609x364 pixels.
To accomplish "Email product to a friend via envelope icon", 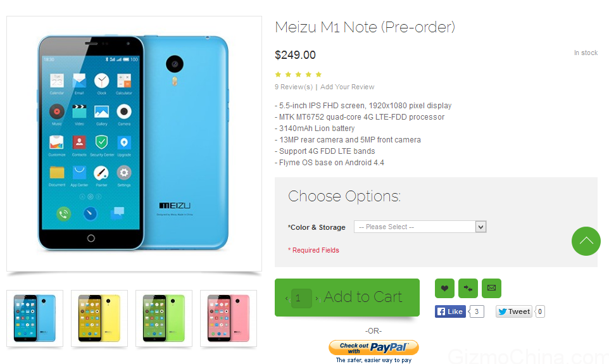I will coord(491,288).
